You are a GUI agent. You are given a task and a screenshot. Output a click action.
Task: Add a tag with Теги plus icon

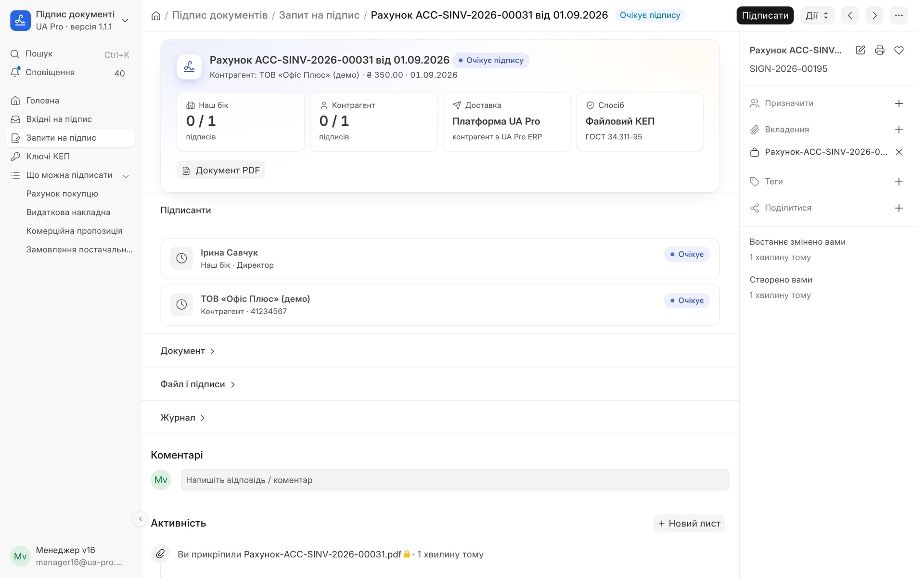pyautogui.click(x=899, y=182)
